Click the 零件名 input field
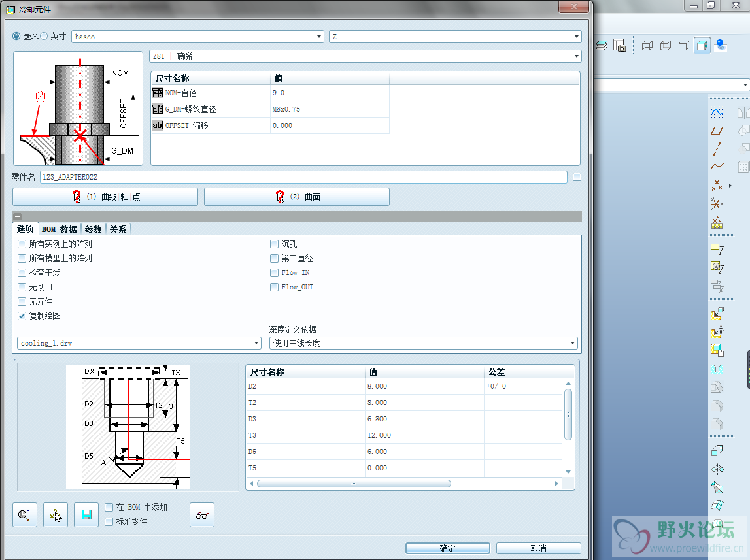750x560 pixels. click(x=304, y=177)
